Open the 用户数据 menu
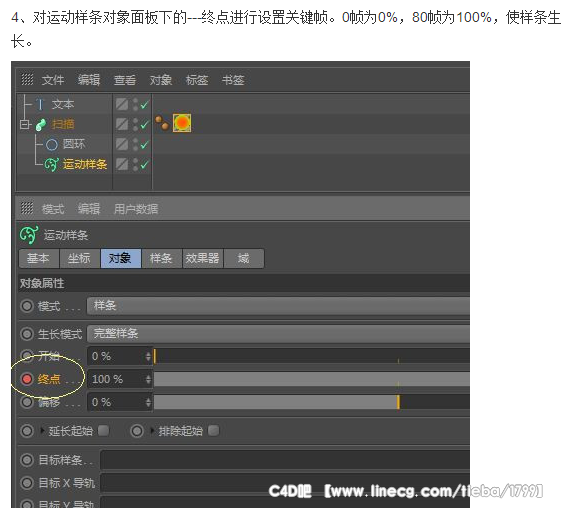569x508 pixels. point(136,209)
